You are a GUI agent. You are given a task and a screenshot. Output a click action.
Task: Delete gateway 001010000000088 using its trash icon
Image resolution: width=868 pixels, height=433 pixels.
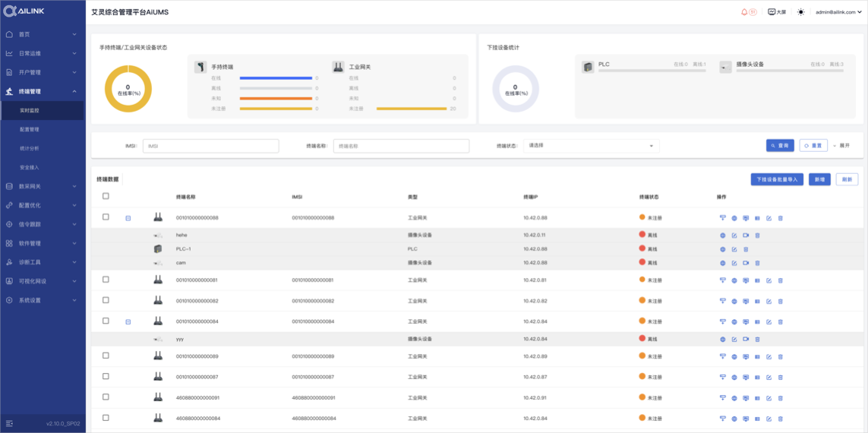[781, 218]
